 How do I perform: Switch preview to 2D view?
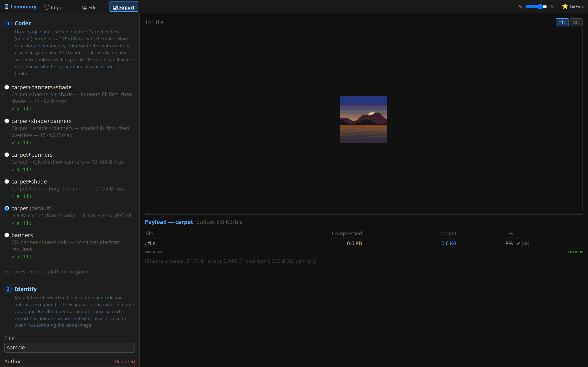562,23
